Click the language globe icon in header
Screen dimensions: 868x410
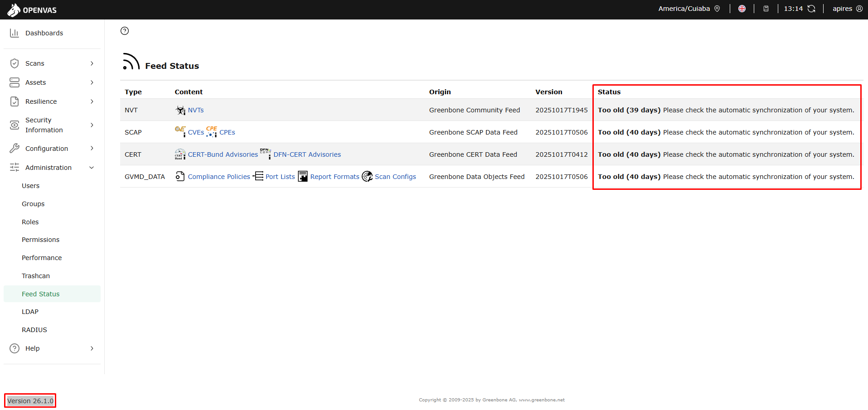coord(742,9)
